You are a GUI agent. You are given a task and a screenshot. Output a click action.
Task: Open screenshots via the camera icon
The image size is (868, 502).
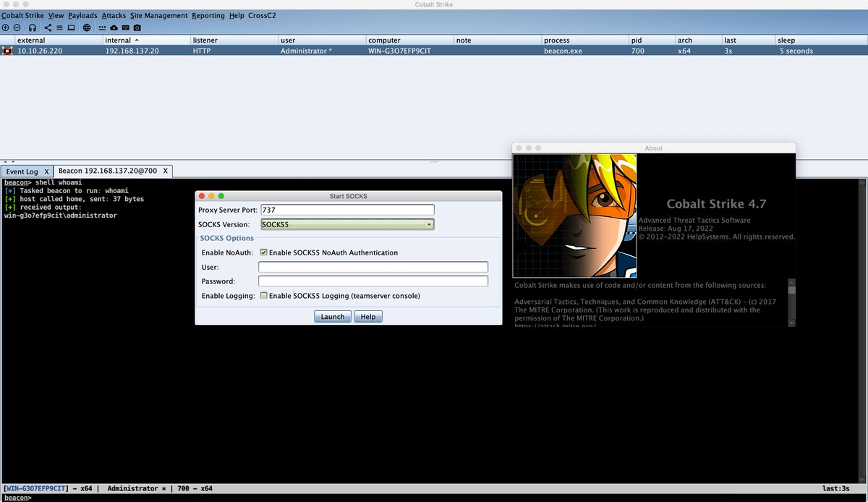[x=137, y=27]
